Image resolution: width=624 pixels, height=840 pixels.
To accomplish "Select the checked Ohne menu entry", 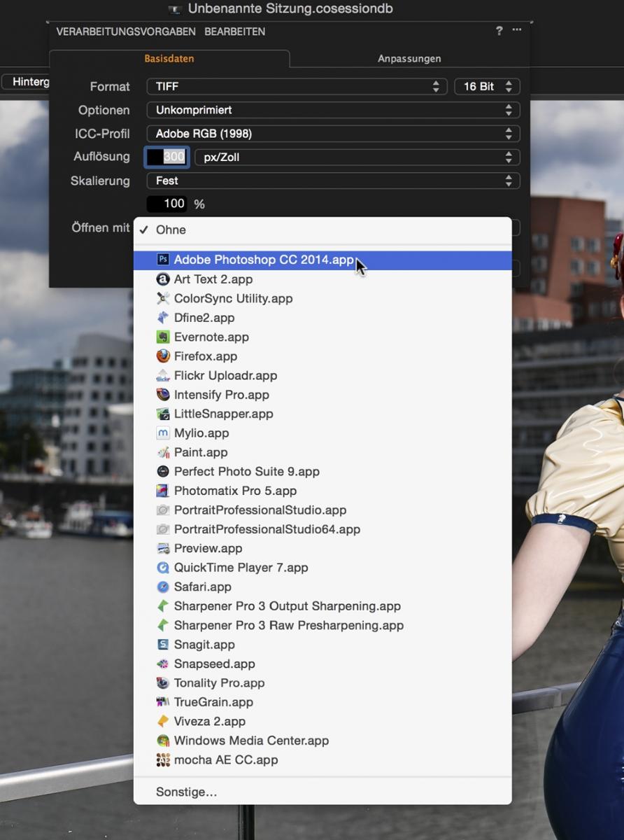I will tap(322, 230).
